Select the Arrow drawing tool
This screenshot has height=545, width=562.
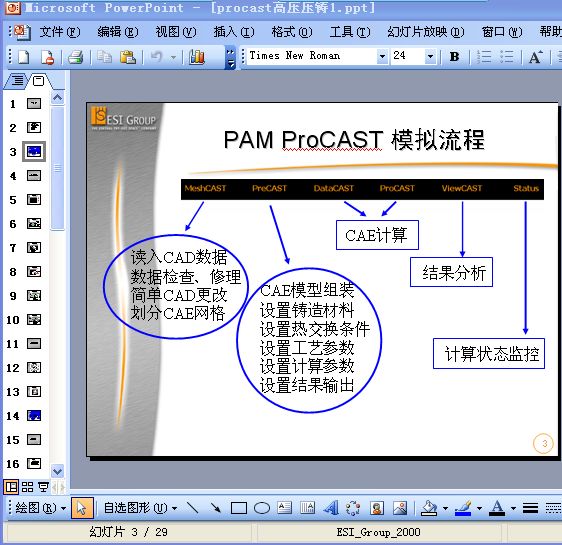[216, 508]
